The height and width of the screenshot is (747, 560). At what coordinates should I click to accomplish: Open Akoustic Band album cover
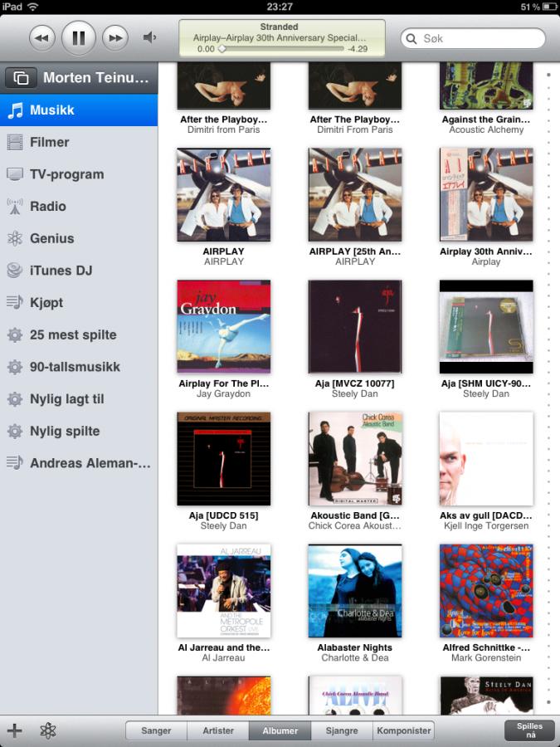tap(355, 458)
